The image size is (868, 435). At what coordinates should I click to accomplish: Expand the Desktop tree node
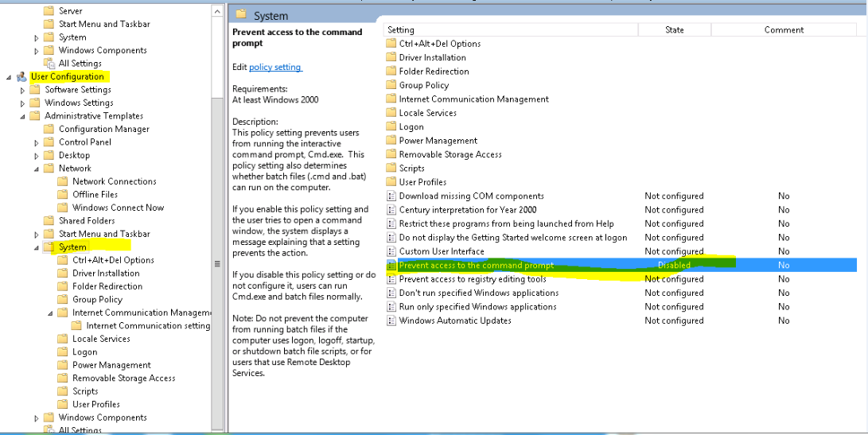[37, 156]
